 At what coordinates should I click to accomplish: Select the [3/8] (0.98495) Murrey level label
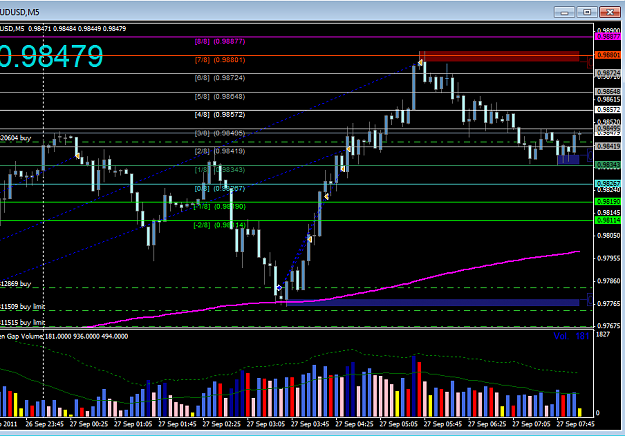tap(220, 133)
